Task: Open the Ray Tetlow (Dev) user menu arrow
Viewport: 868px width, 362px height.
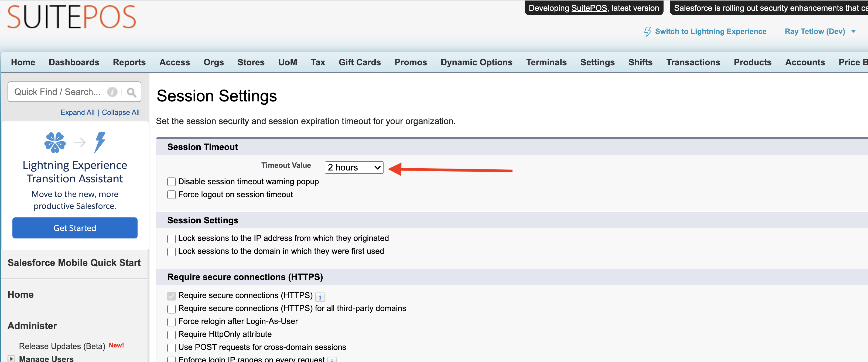Action: (x=853, y=32)
